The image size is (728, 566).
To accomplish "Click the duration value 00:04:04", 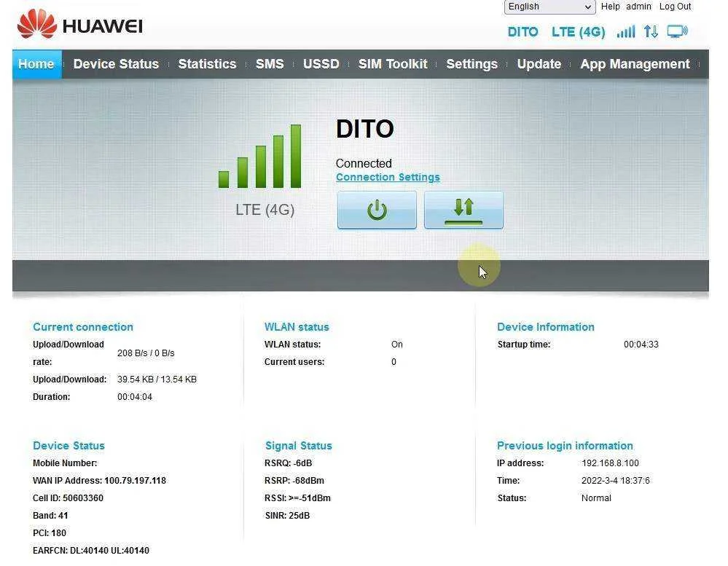I will pos(135,397).
